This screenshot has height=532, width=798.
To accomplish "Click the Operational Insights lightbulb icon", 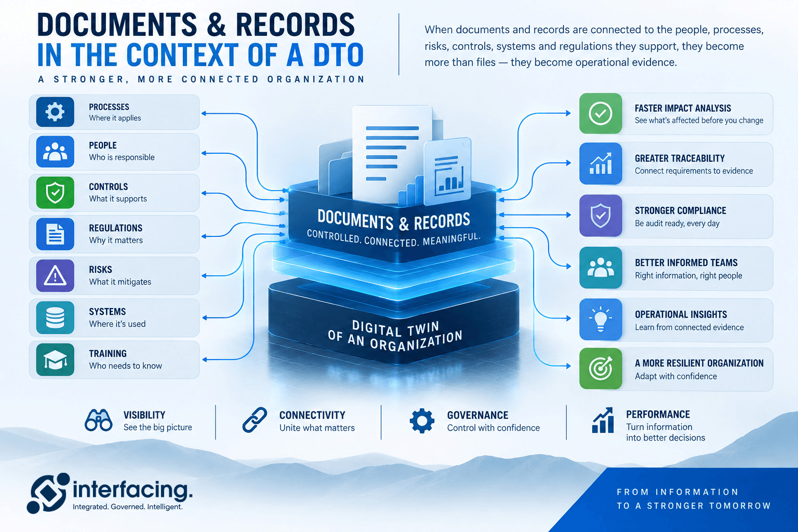I will click(601, 319).
